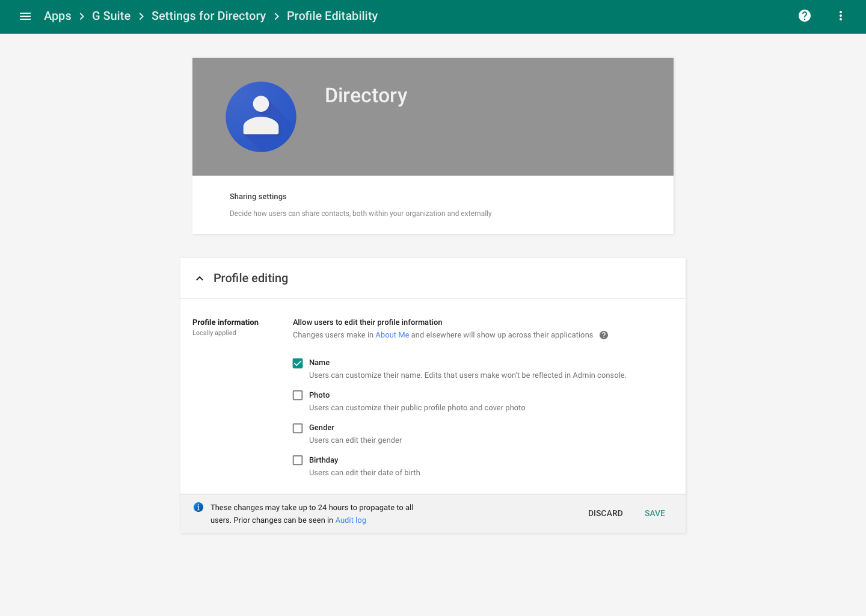Enable the Photo checkbox

[298, 395]
